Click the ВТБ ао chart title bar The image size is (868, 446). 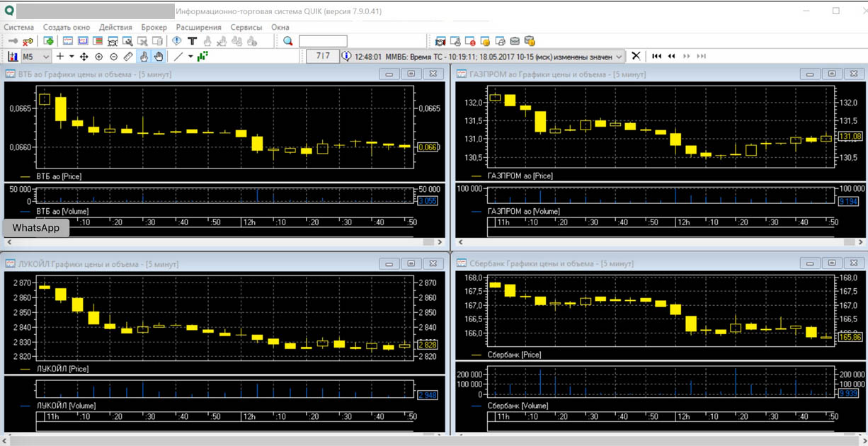point(224,74)
